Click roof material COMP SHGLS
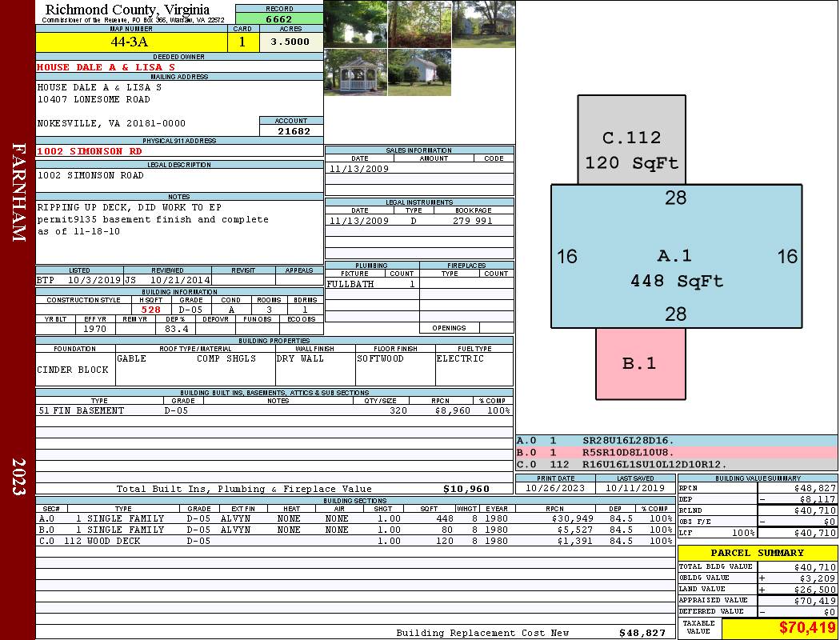 point(226,358)
